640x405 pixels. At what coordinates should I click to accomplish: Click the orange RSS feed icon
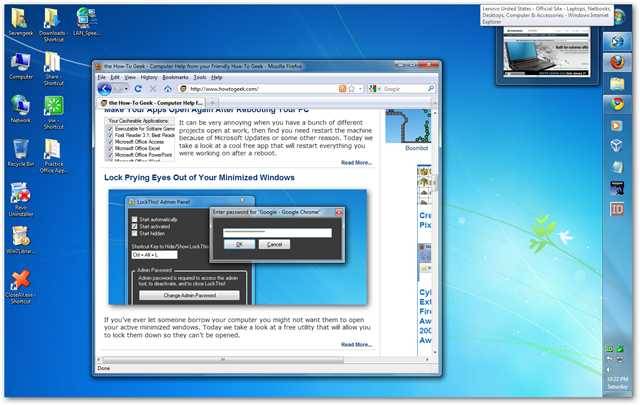pyautogui.click(x=342, y=89)
